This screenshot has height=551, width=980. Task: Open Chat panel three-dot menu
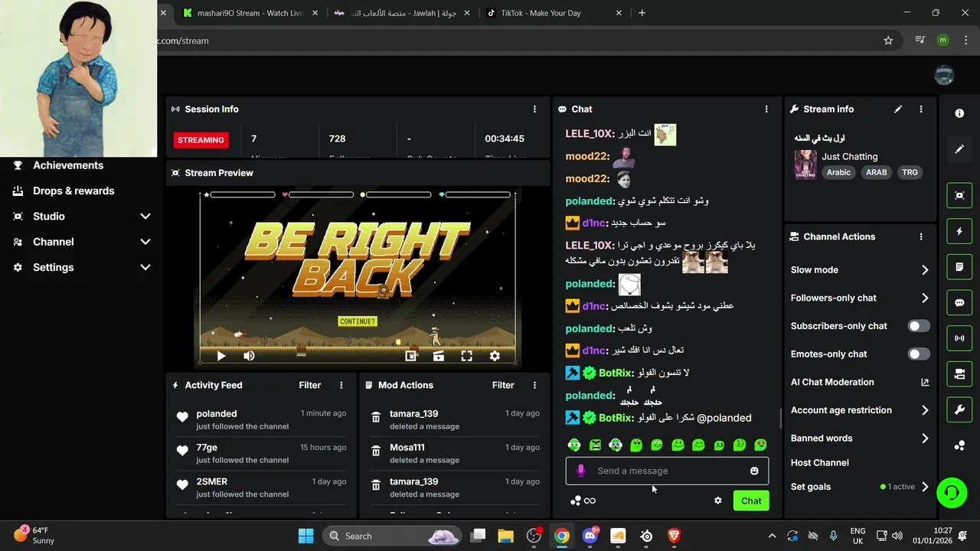766,109
